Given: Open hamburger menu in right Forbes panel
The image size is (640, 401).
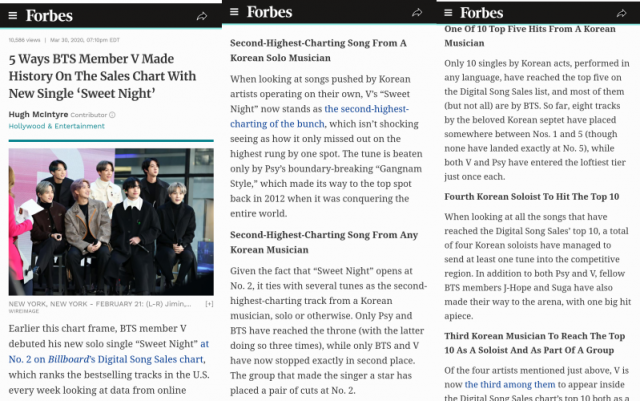Looking at the screenshot, I should [448, 13].
